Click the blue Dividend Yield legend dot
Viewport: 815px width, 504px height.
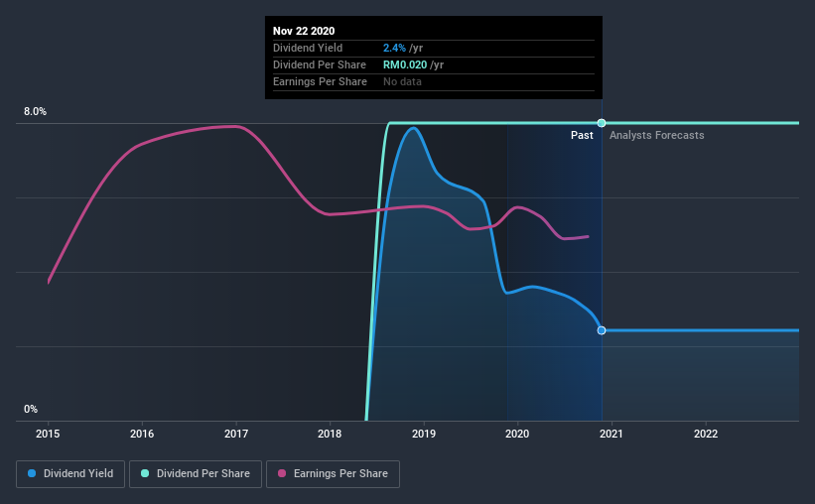[x=32, y=473]
